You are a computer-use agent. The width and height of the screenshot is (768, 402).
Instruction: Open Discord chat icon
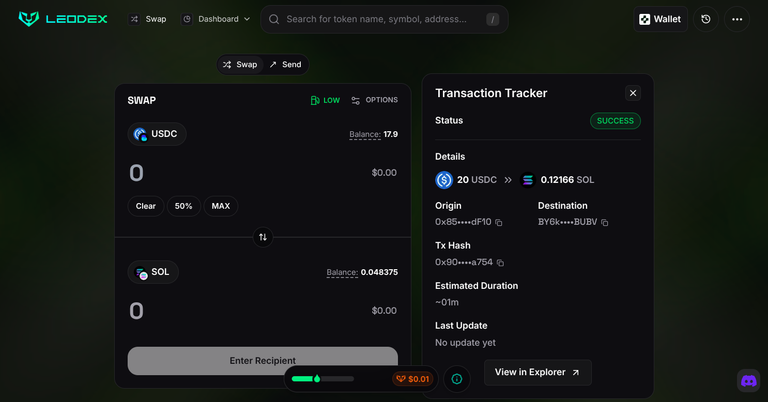click(x=748, y=381)
